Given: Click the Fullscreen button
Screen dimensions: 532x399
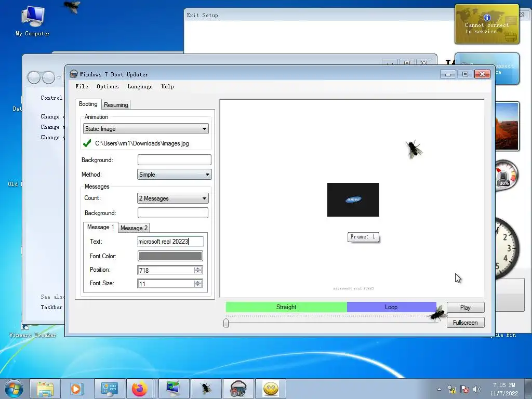Looking at the screenshot, I should [x=465, y=323].
